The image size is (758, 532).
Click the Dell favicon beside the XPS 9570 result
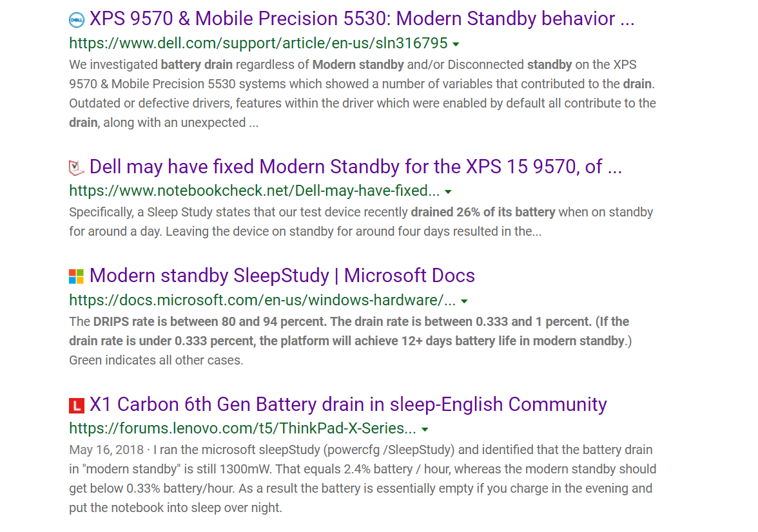coord(76,20)
